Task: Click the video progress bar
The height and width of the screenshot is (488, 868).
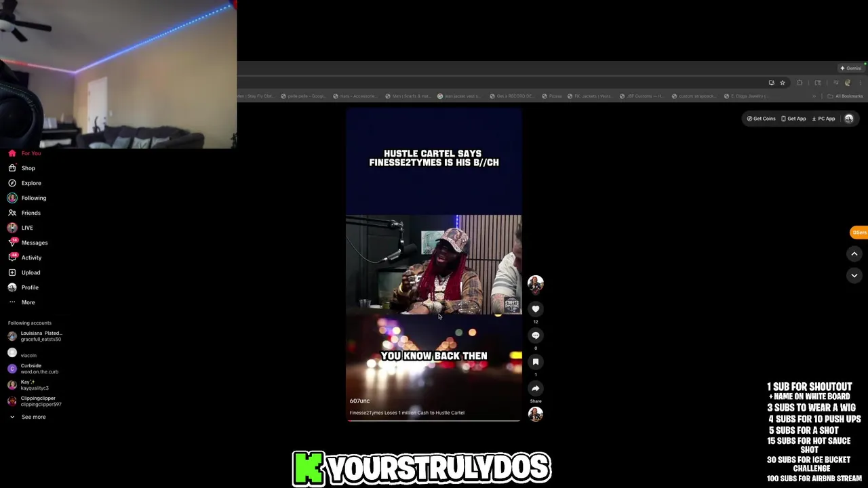Action: point(434,420)
